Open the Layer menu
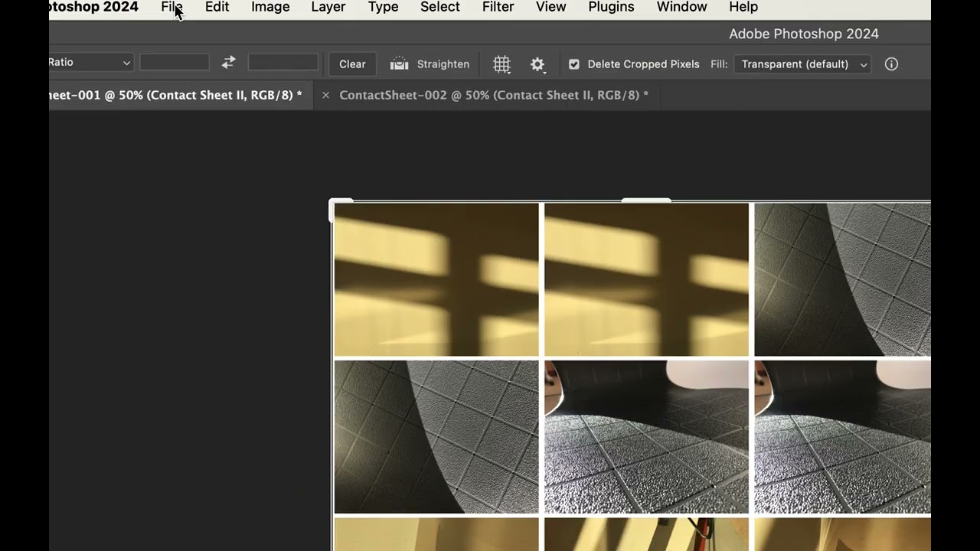 tap(328, 7)
